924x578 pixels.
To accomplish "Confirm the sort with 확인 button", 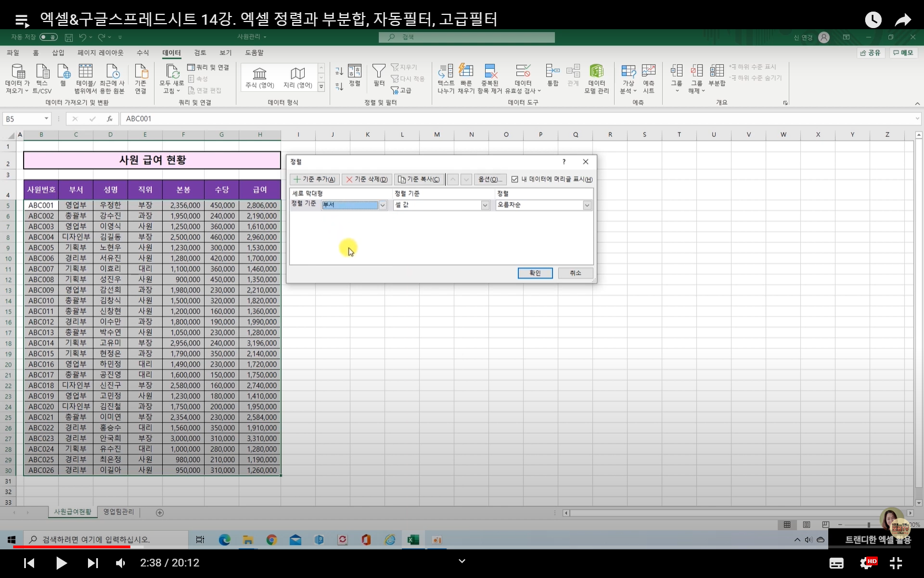I will click(535, 273).
